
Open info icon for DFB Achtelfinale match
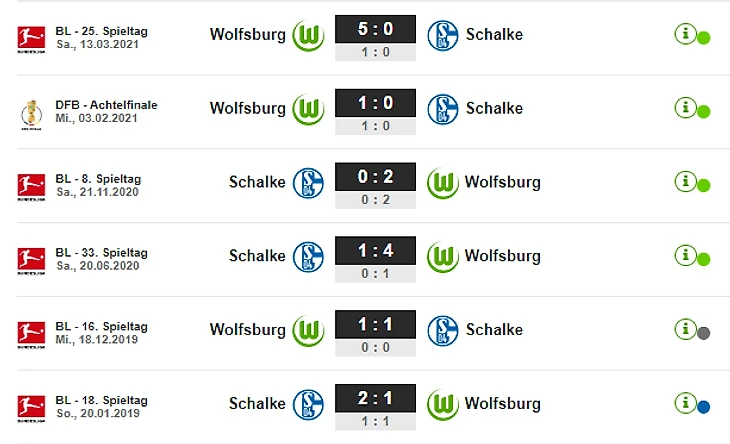click(x=685, y=108)
